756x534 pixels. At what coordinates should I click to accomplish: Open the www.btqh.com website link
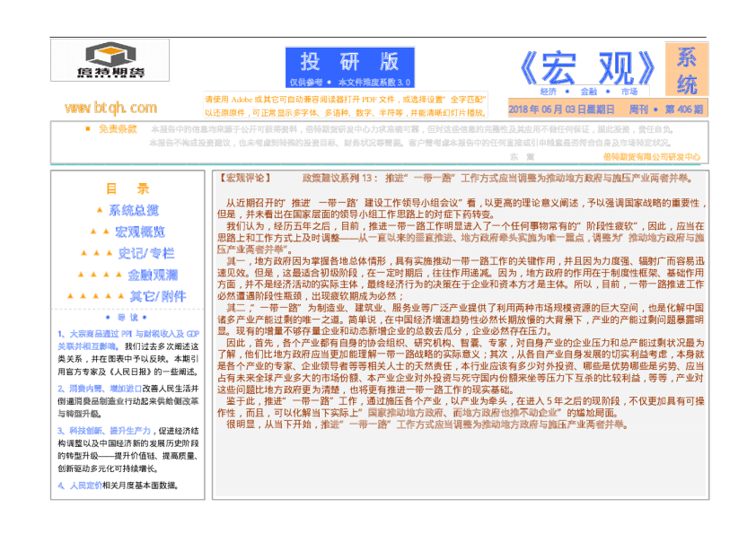[111, 107]
